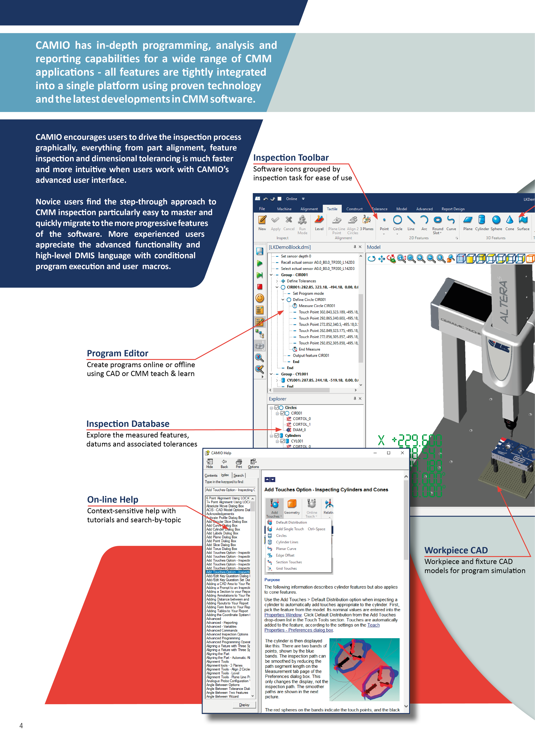
Task: Click the rotate view icon in Model toolbar
Action: (x=371, y=259)
